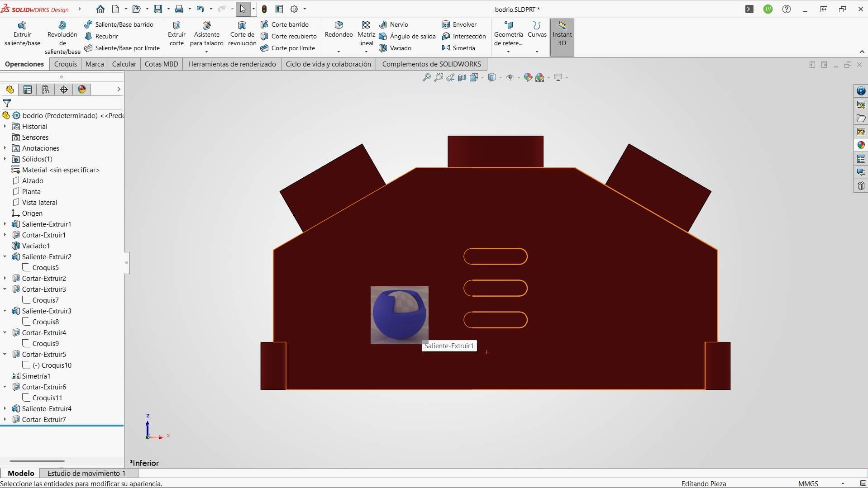Open the DisplayManager color wheel tab
The image size is (868, 488).
tap(82, 90)
